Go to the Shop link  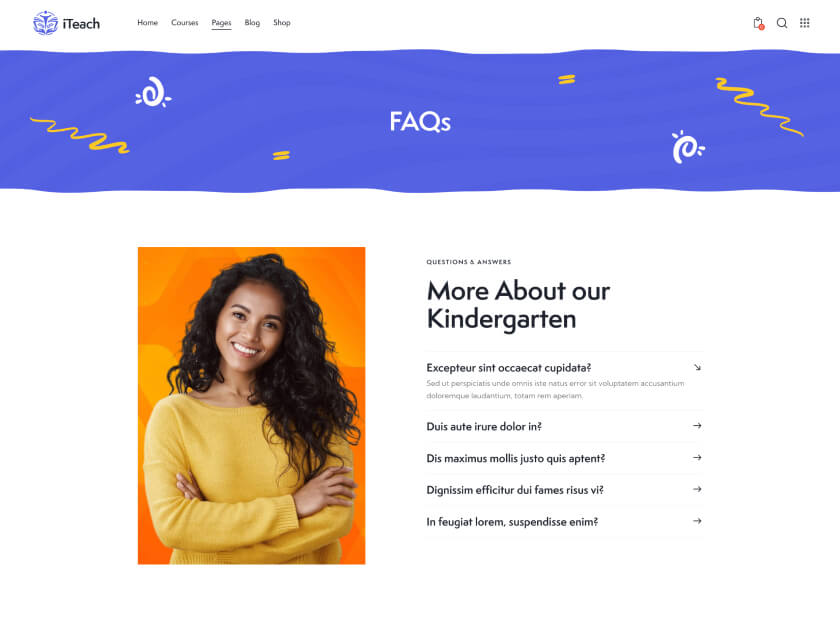point(282,23)
